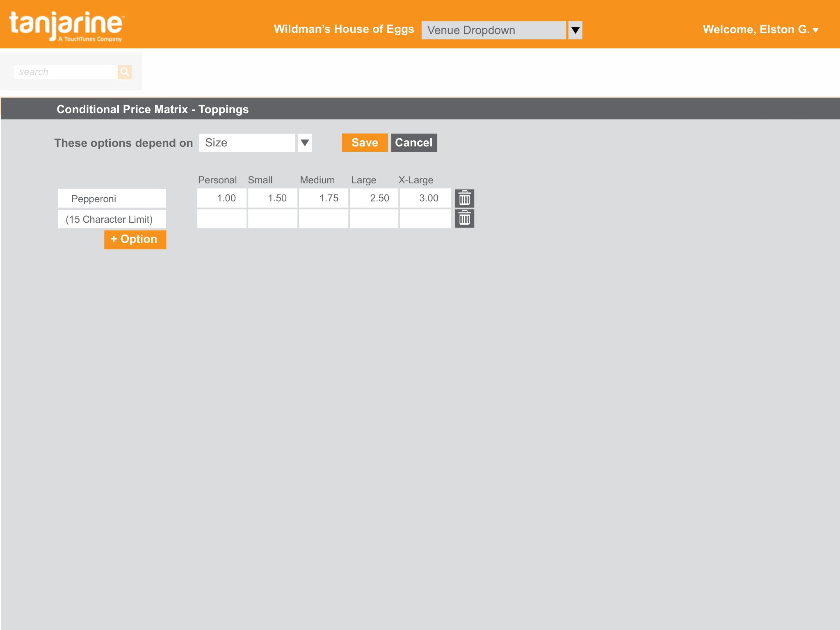Click the Wildman's House of Eggs venue name
Viewport: 840px width, 630px height.
tap(344, 29)
